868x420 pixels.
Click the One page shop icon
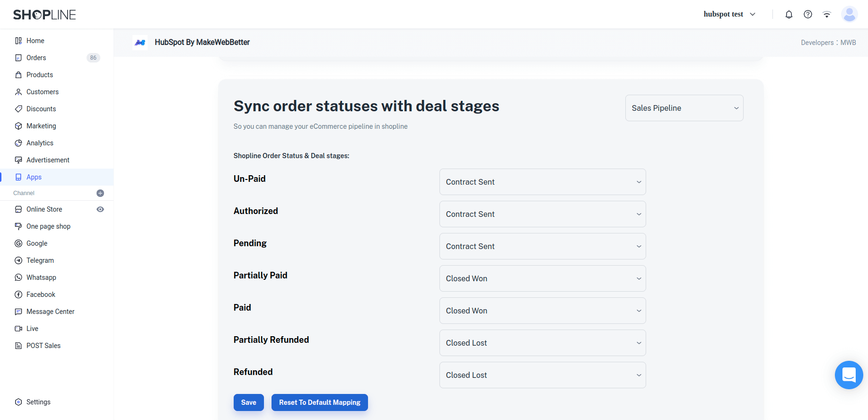click(18, 226)
